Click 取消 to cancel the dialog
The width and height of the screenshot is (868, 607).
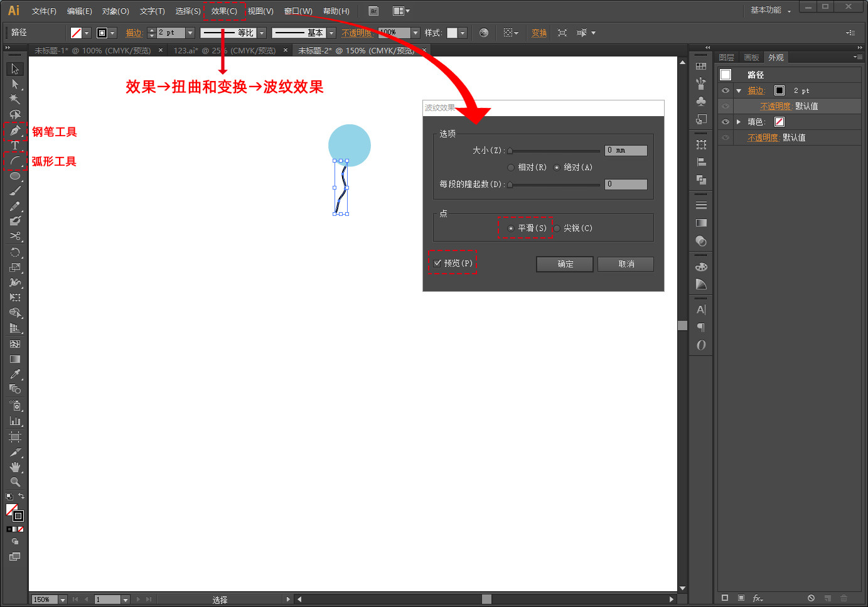(x=626, y=264)
